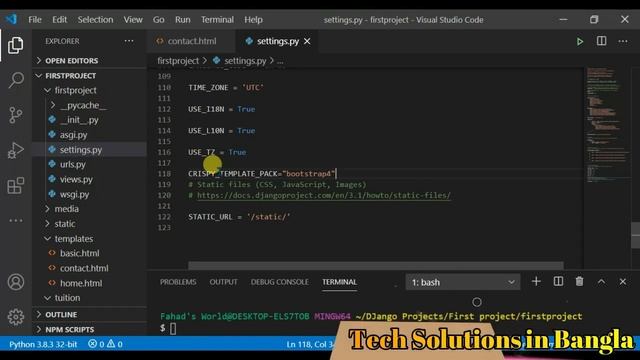This screenshot has width=640, height=360.
Task: Split the terminal
Action: coord(558,282)
